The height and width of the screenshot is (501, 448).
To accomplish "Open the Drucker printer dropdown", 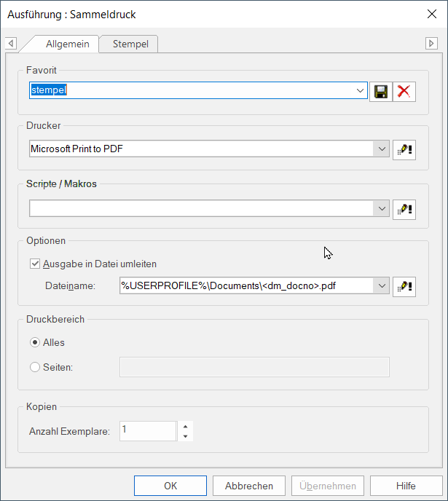I will [x=383, y=149].
